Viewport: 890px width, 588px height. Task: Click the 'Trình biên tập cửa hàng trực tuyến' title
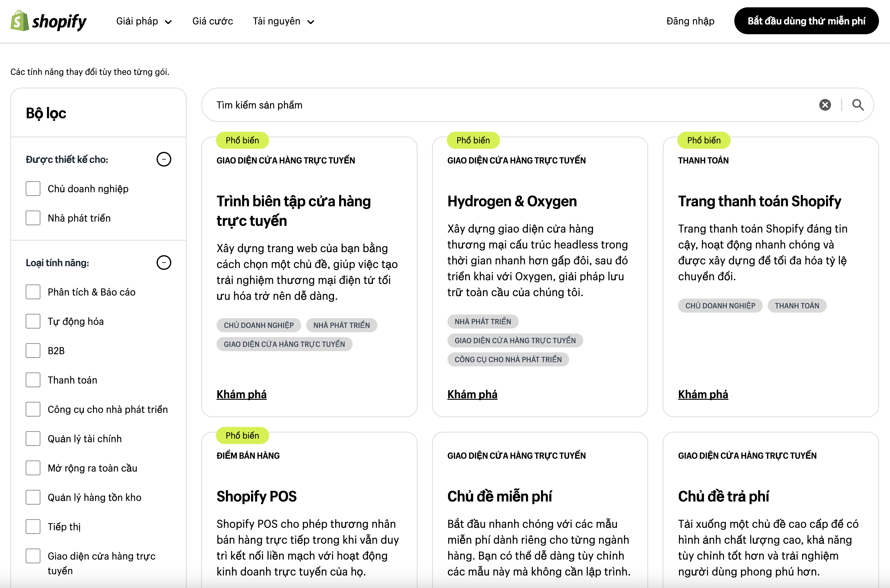293,211
